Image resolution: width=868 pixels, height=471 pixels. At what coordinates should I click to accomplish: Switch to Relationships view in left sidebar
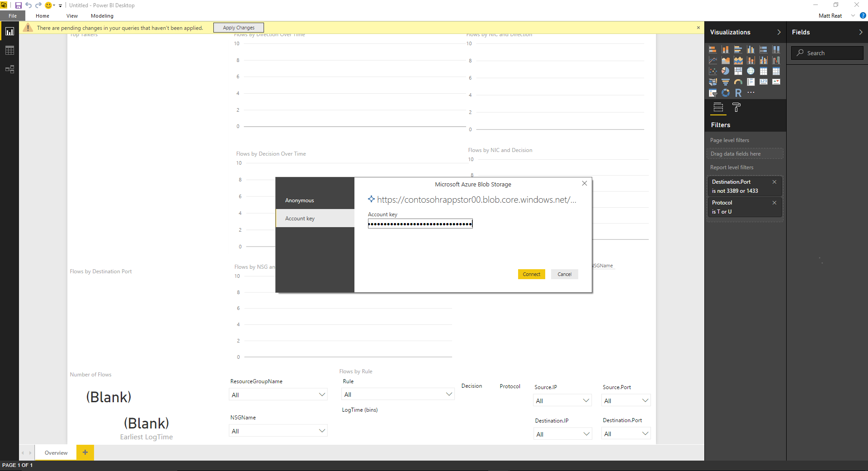(9, 69)
